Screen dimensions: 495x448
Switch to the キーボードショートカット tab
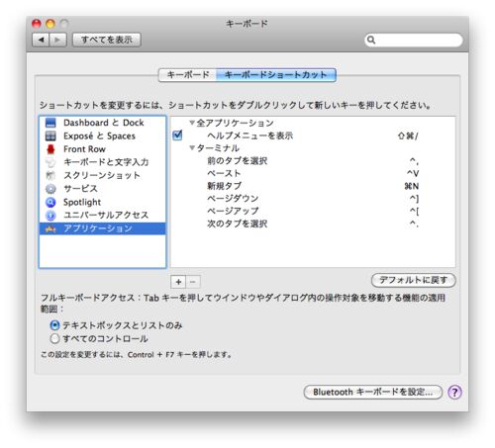276,75
